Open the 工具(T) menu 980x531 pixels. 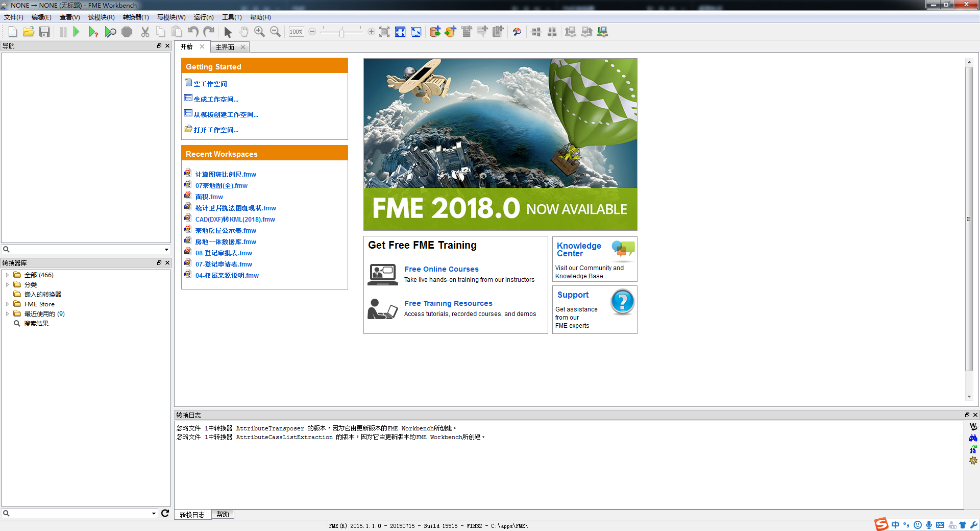(x=232, y=17)
